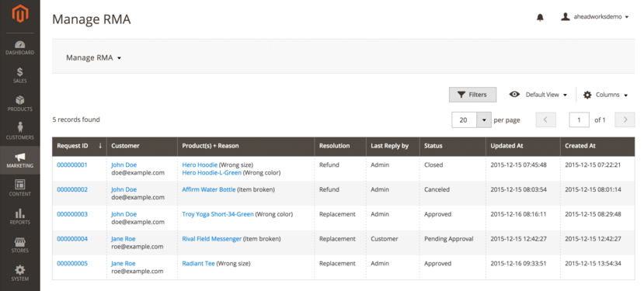The image size is (644, 291).
Task: Sort by Last Reply by column header
Action: 392,146
